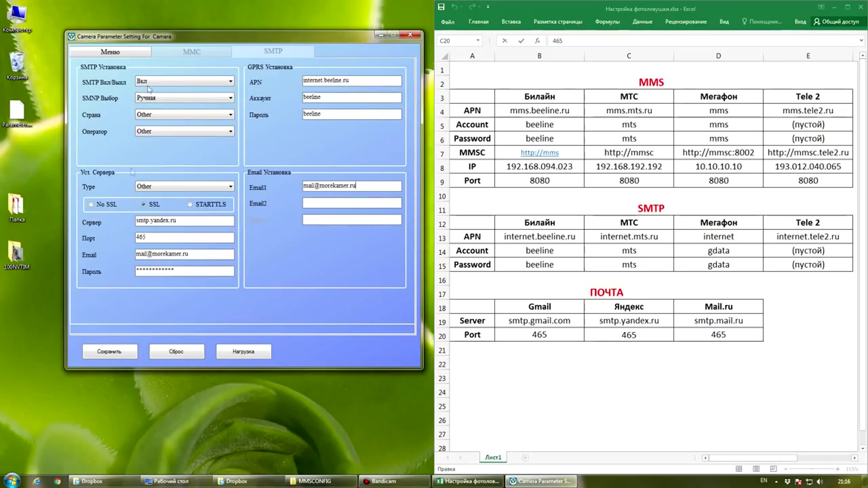This screenshot has height=488, width=868.
Task: Switch to Page Layout view icon
Action: [x=756, y=469]
